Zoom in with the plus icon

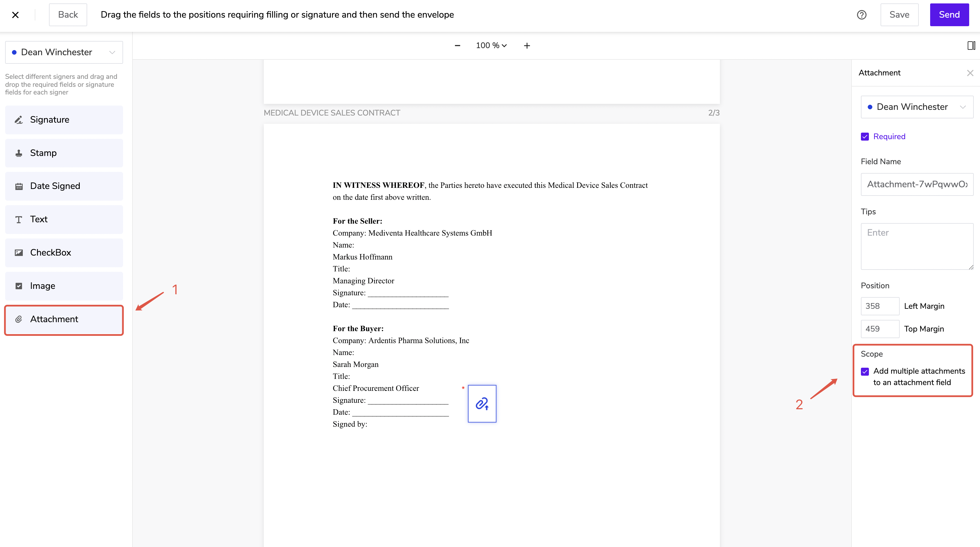(x=526, y=46)
